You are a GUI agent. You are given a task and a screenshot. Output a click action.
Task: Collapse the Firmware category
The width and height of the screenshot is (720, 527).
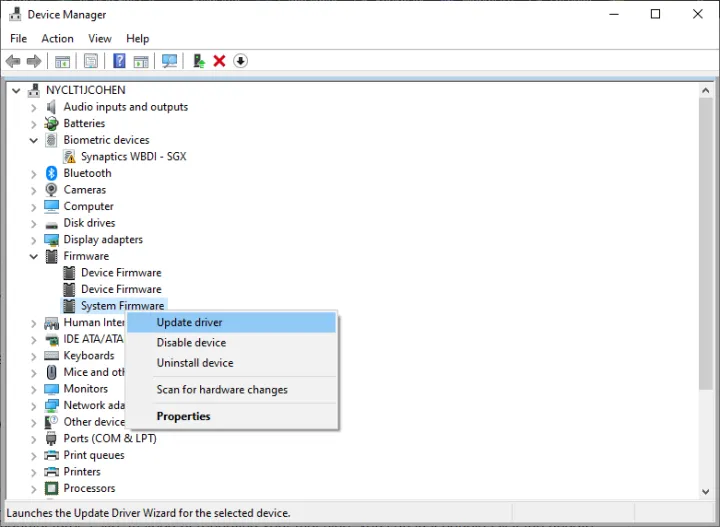pos(34,256)
